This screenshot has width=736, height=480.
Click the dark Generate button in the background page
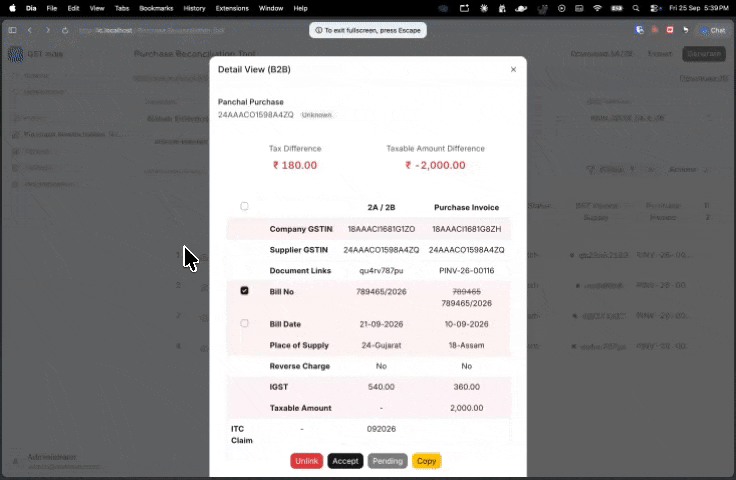(x=704, y=54)
